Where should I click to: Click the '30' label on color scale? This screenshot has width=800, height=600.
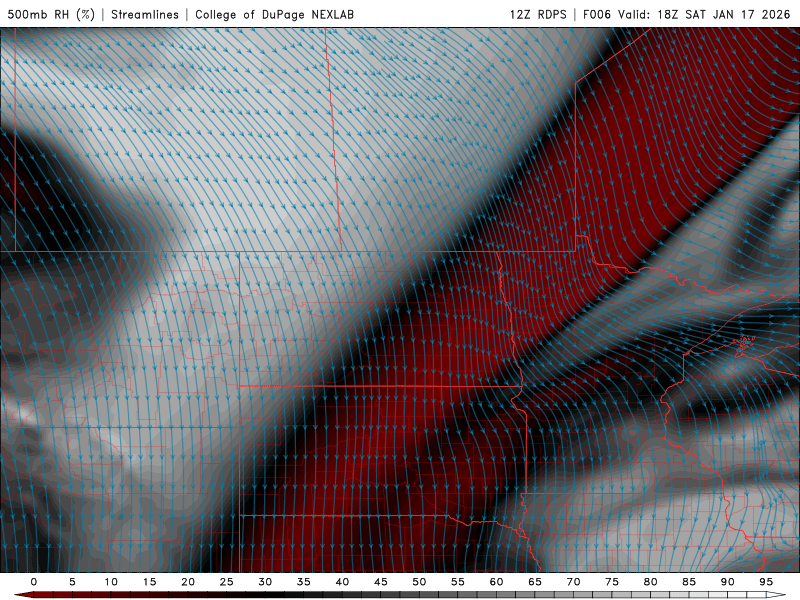pyautogui.click(x=265, y=582)
